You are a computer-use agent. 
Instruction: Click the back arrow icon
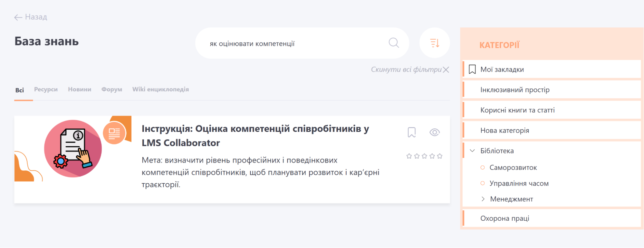point(18,17)
